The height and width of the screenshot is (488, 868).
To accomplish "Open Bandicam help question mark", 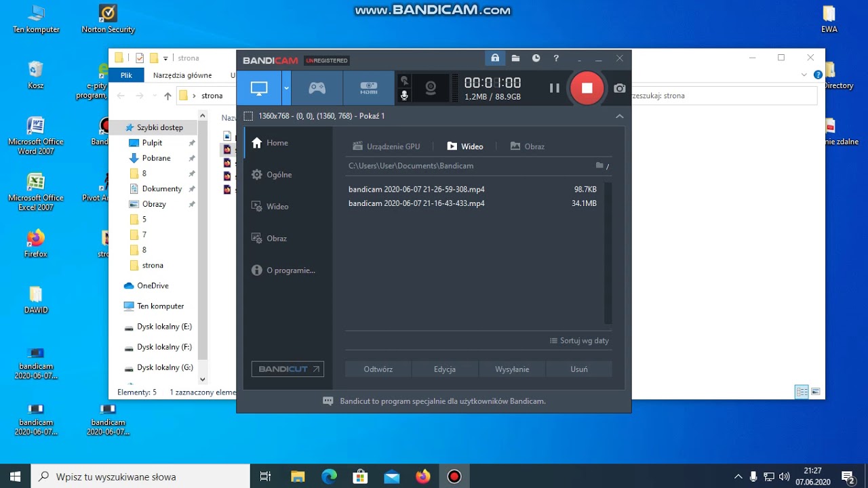I will pyautogui.click(x=556, y=58).
